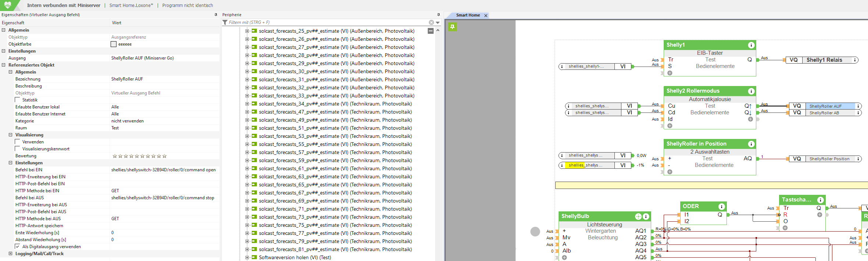The width and height of the screenshot is (868, 261).
Task: Click Programm nicht identisch status
Action: coord(188,5)
